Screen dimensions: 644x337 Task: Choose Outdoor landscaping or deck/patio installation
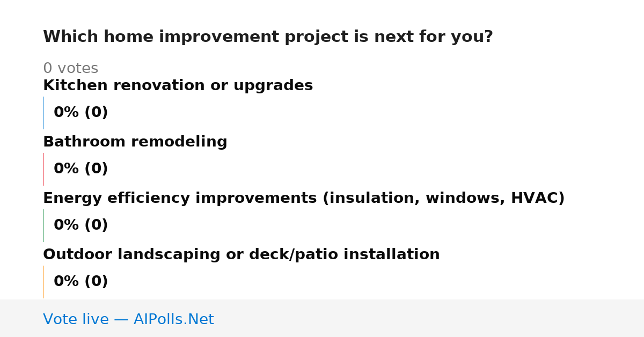pos(241,254)
